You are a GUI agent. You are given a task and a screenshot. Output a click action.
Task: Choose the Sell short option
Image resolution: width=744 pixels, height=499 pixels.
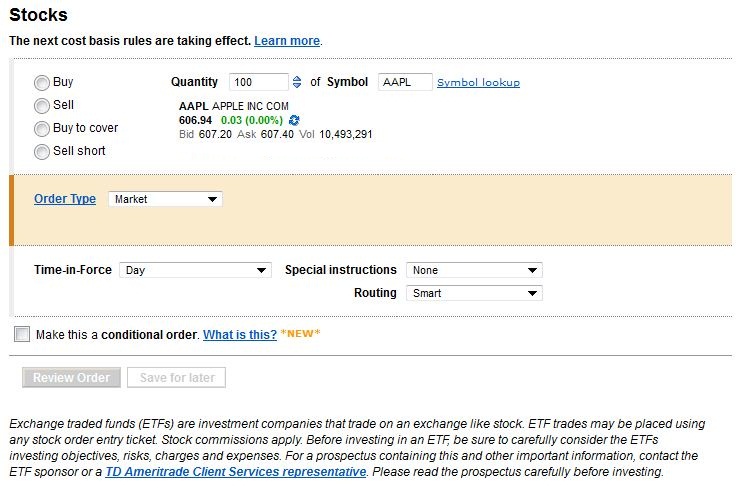pos(42,152)
